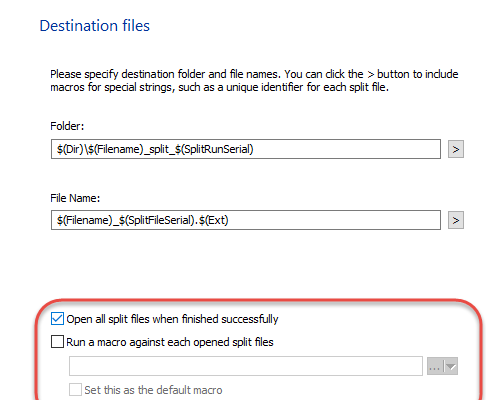Click the Set this as the default macro text
This screenshot has width=493, height=400.
(x=153, y=390)
